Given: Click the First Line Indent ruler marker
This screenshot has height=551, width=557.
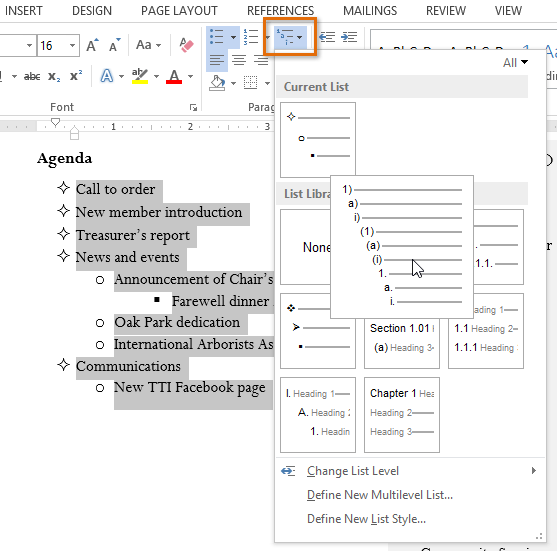Looking at the screenshot, I should 55,122.
